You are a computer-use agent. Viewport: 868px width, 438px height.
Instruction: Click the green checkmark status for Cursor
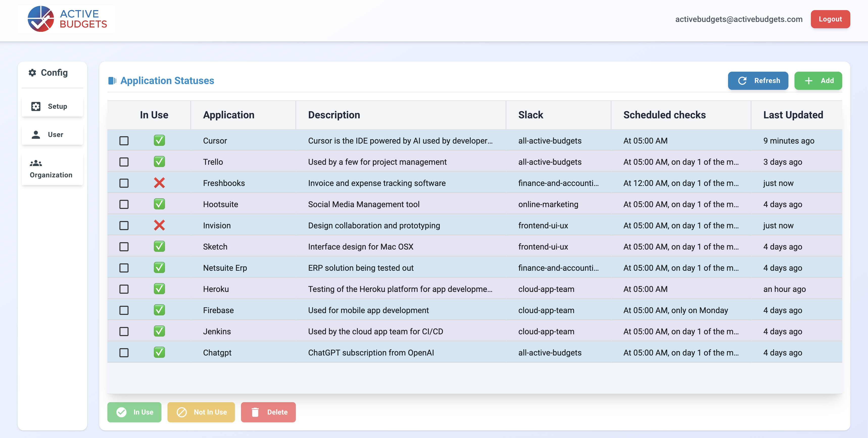point(159,140)
